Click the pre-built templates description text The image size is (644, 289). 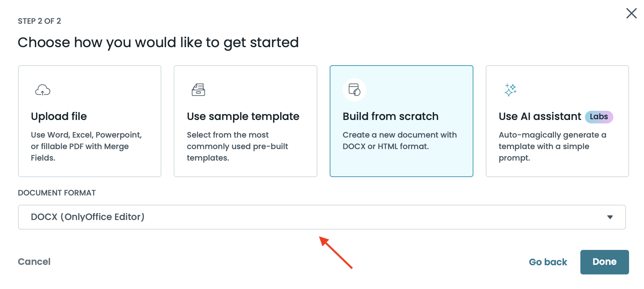click(237, 146)
